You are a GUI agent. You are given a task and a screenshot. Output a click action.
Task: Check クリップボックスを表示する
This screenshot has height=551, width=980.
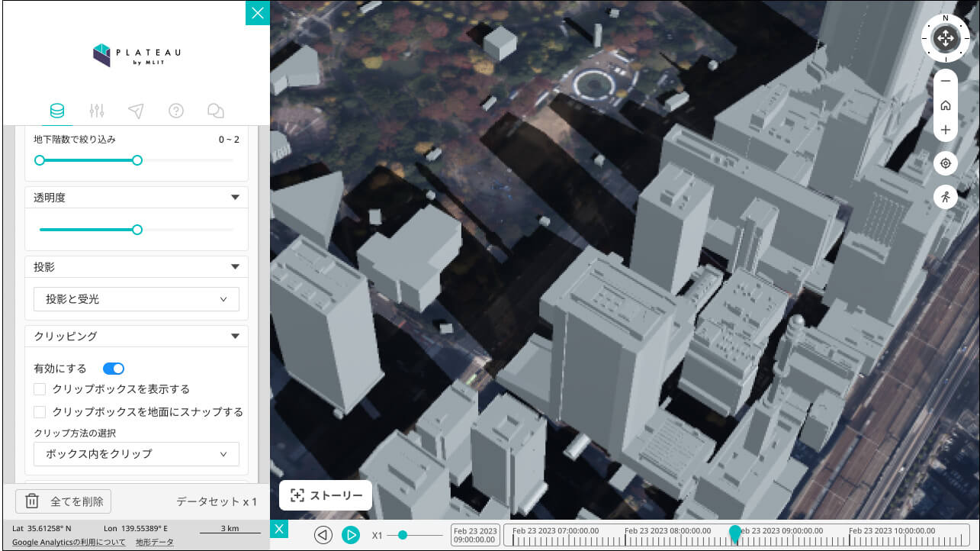tap(40, 389)
